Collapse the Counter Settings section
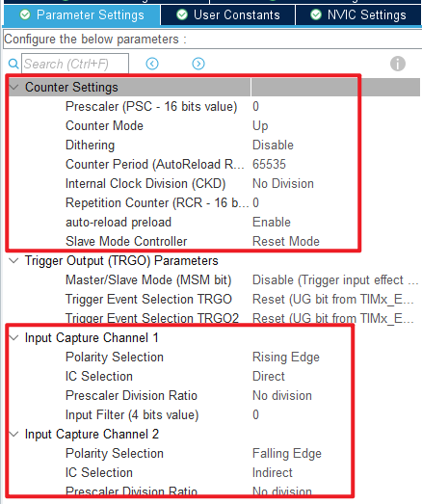 pos(13,87)
